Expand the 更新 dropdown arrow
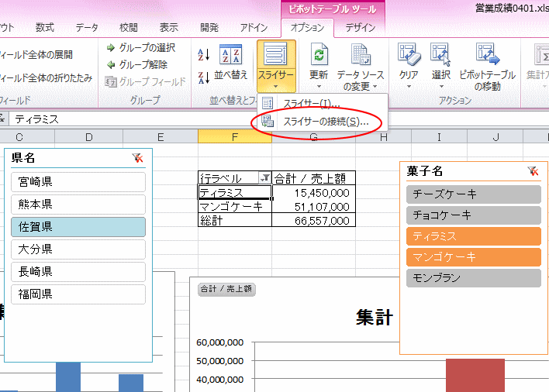Image resolution: width=549 pixels, height=392 pixels. coord(318,86)
